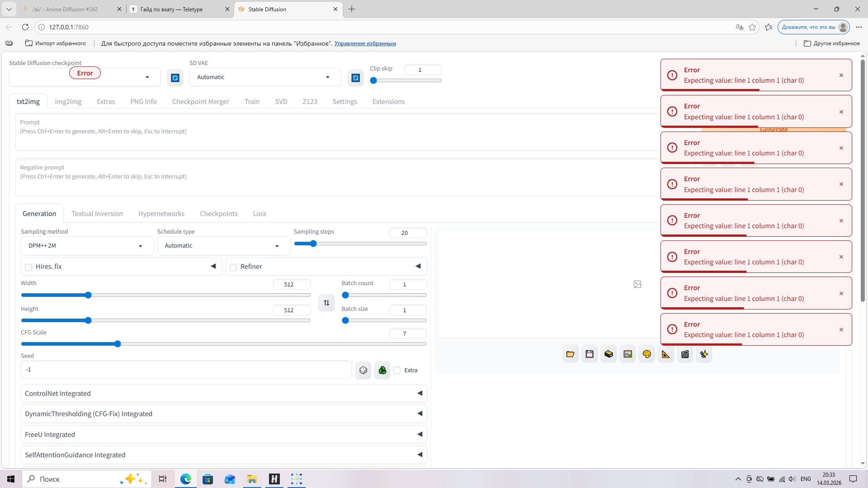Reload the browser page
Viewport: 868px width, 488px height.
(25, 27)
